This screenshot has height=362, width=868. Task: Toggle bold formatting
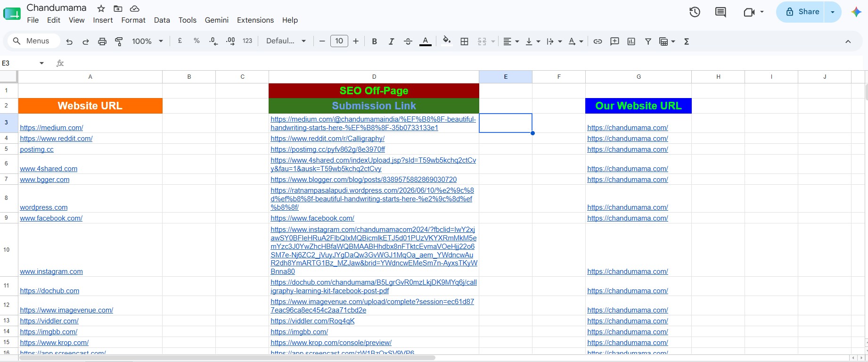click(374, 41)
